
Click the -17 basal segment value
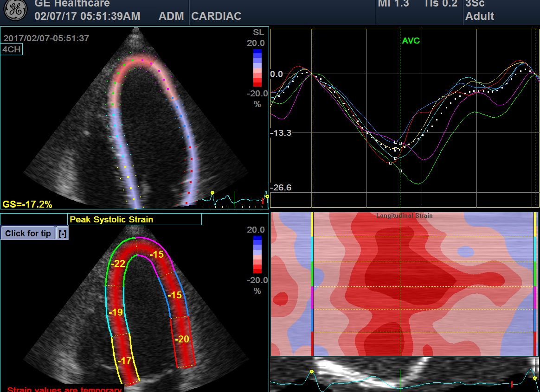point(124,360)
